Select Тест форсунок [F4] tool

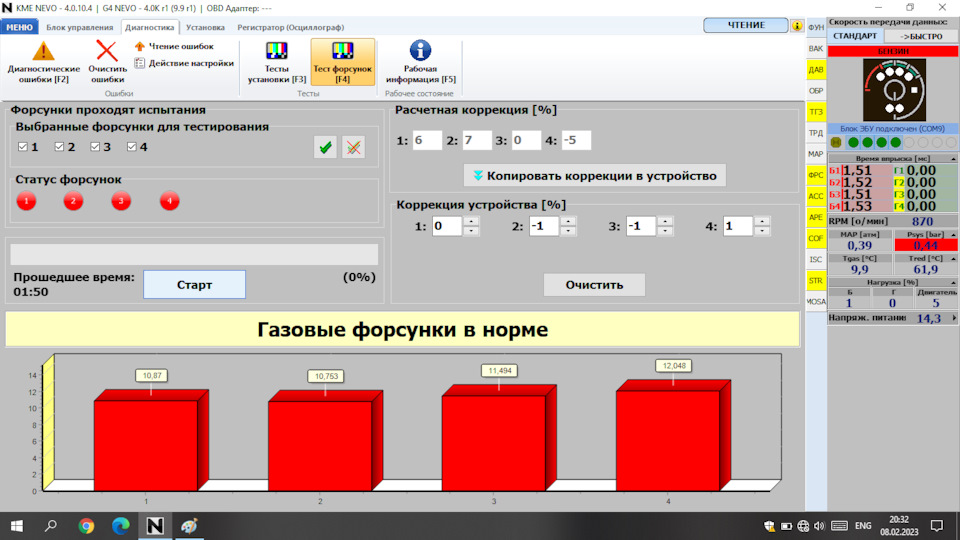tap(342, 62)
